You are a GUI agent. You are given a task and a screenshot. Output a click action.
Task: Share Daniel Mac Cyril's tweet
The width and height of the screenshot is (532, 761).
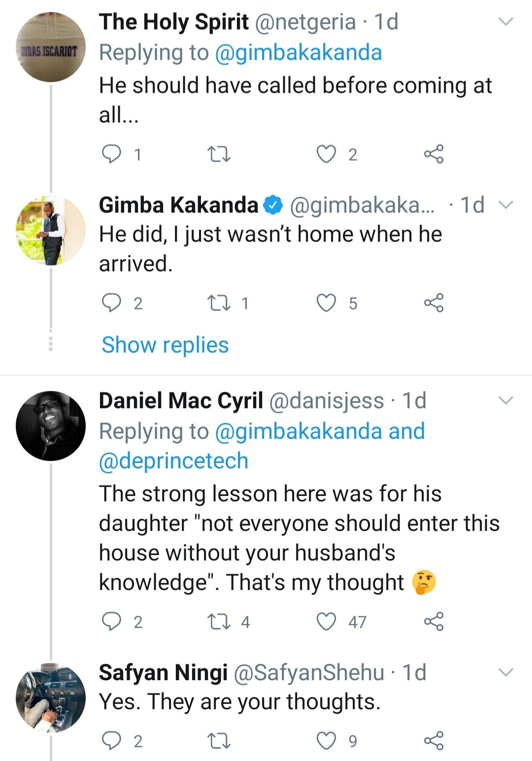click(x=433, y=622)
